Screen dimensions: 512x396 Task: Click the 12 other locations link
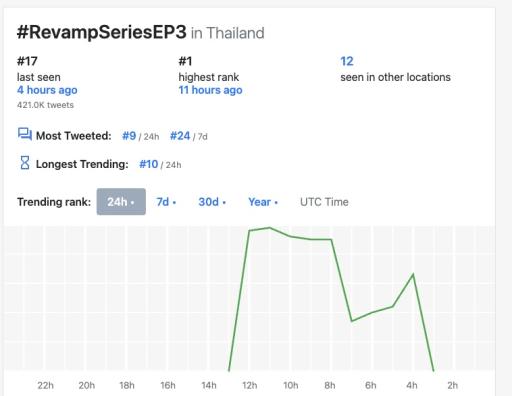pyautogui.click(x=347, y=61)
